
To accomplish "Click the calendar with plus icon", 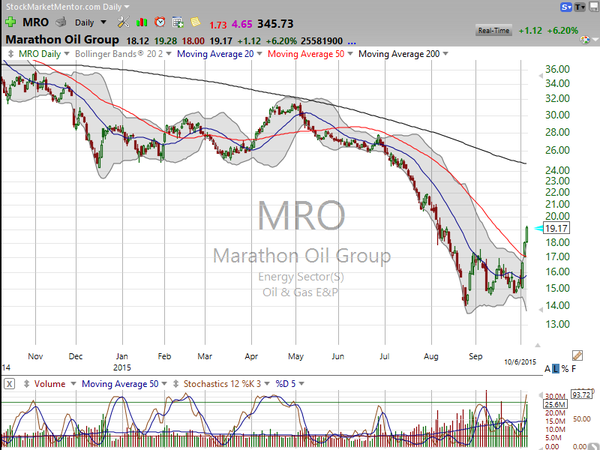I will pyautogui.click(x=178, y=23).
